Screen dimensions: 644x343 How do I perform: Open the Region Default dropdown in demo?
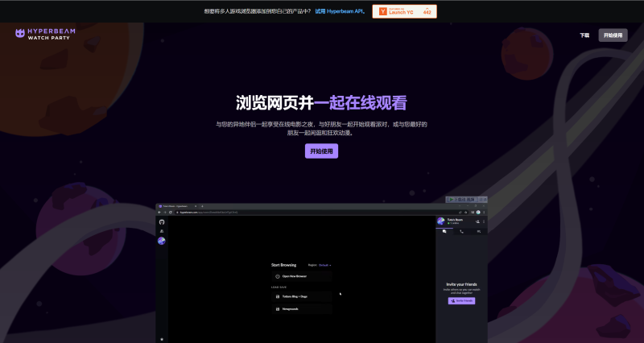click(324, 265)
